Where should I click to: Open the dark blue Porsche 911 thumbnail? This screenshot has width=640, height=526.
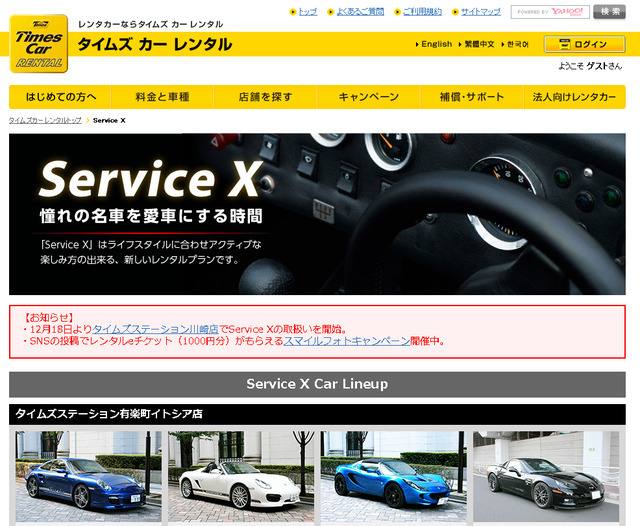[x=88, y=476]
